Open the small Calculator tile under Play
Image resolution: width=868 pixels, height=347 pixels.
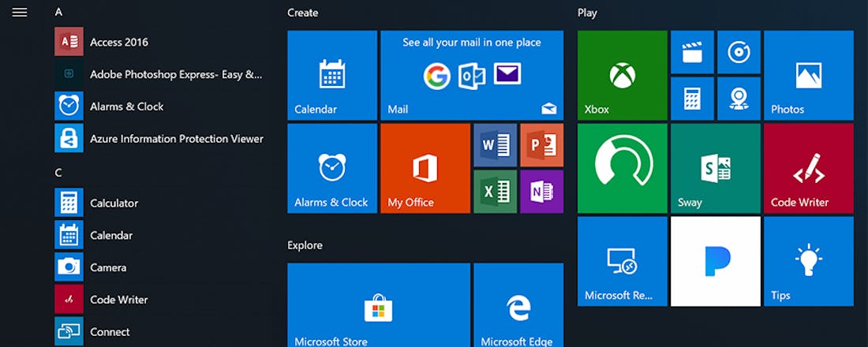[x=692, y=99]
